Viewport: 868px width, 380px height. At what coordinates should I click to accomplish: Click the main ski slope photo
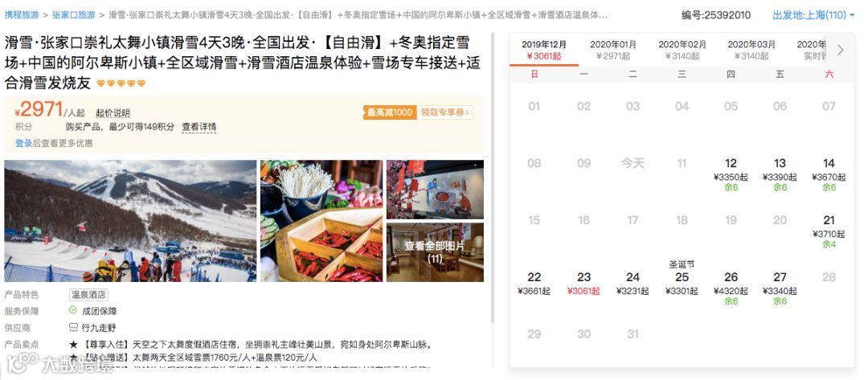coord(130,221)
